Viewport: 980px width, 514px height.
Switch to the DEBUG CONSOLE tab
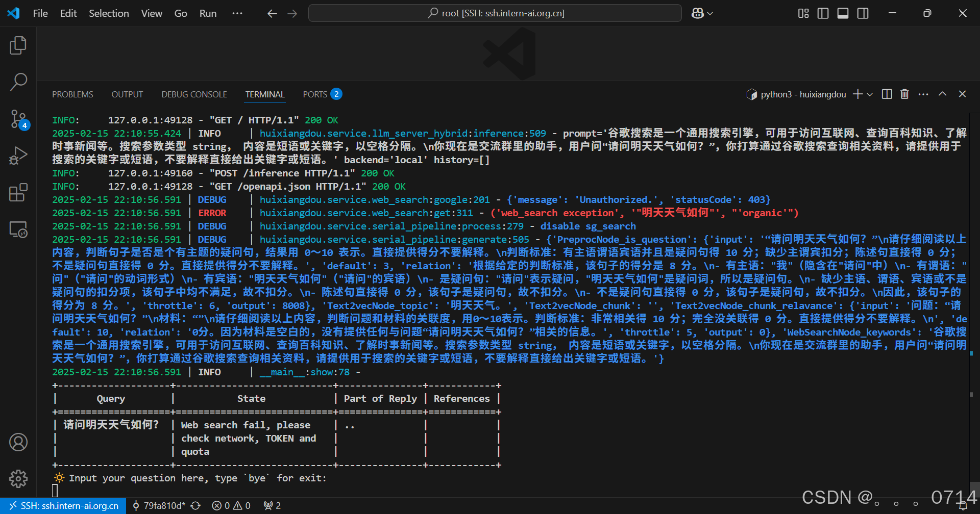pos(194,94)
